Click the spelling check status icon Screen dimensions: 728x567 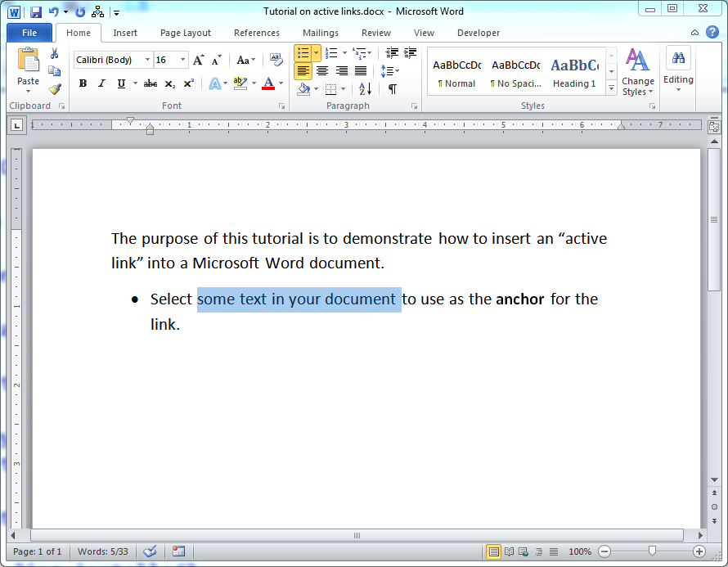coord(150,551)
